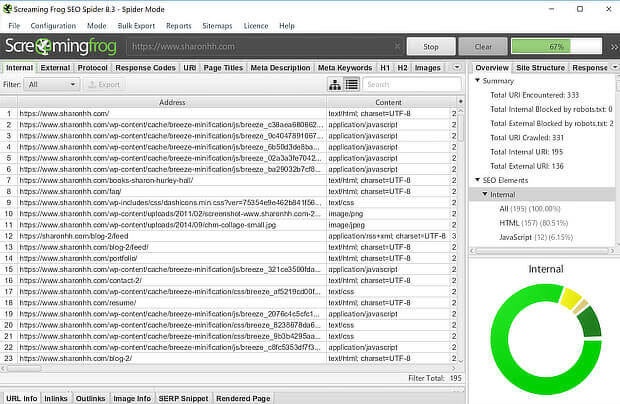Sort by the Address column header
The height and width of the screenshot is (404, 620).
coord(172,102)
